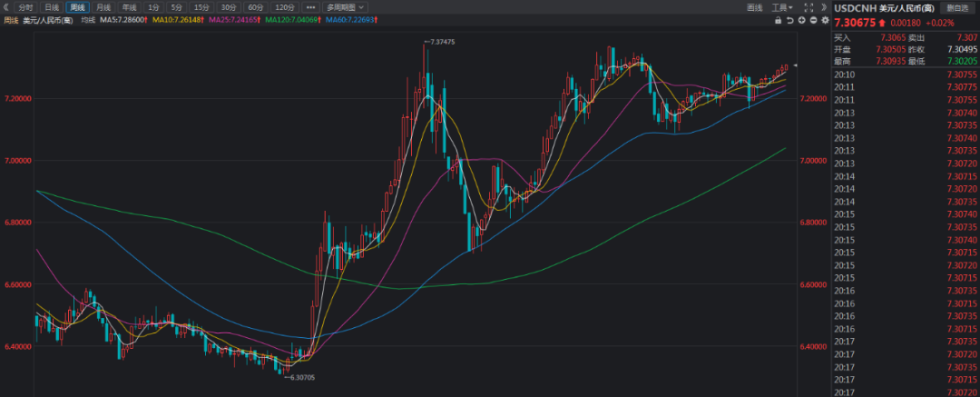
Task: Click current price marker triangle on axis
Action: [x=796, y=65]
